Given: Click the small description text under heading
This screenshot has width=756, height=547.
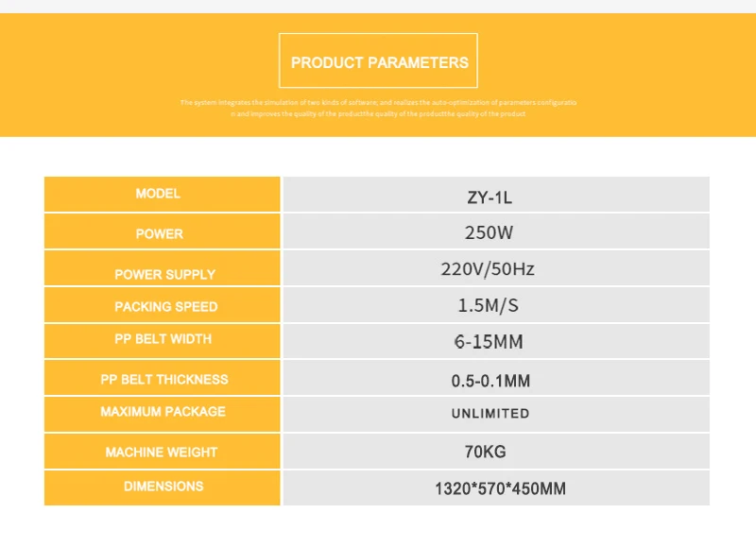Looking at the screenshot, I should [378, 108].
